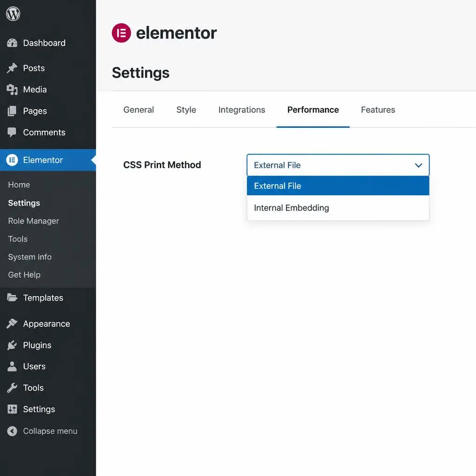The image size is (476, 476).
Task: Switch to the Style tab
Action: pyautogui.click(x=186, y=110)
